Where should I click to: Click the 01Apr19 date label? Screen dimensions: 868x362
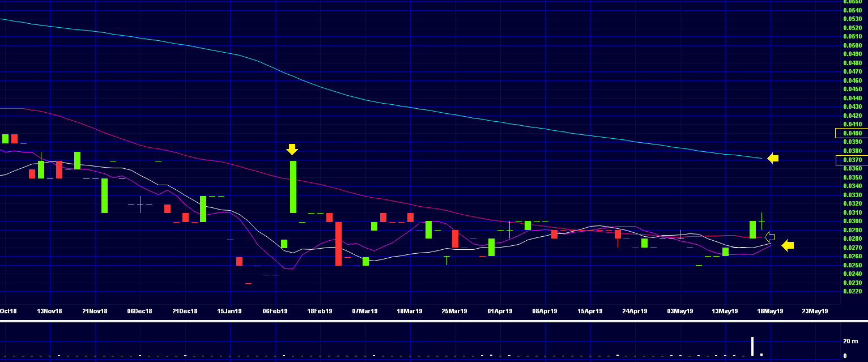[500, 311]
